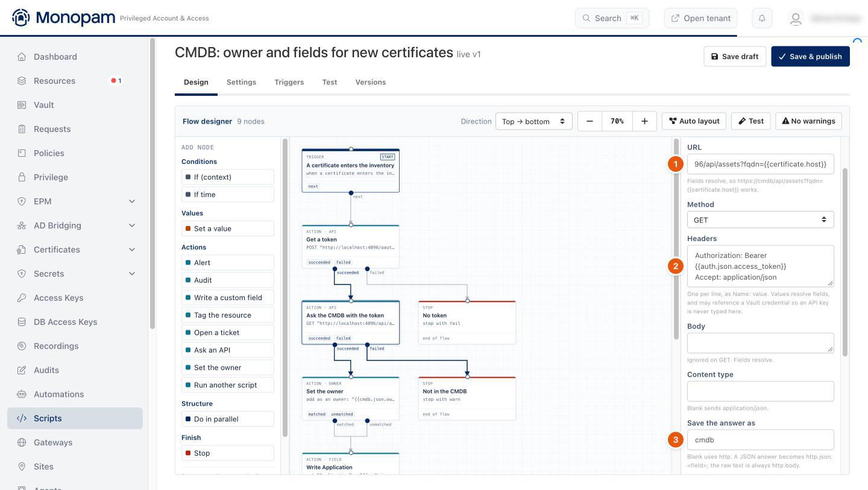The width and height of the screenshot is (868, 490).
Task: Add the Do in parallel node
Action: pos(228,419)
